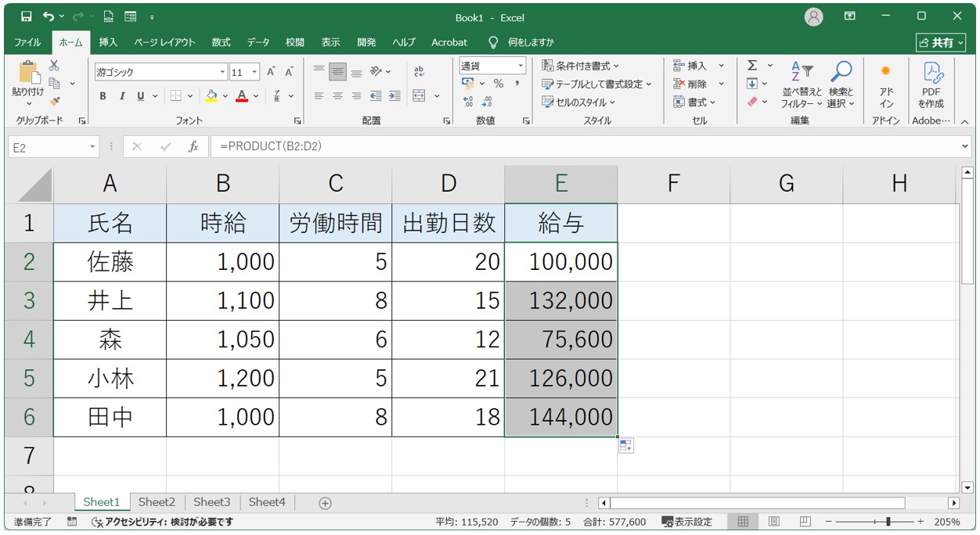Open the Add-ins (アドイン) button
The height and width of the screenshot is (535, 980).
[x=886, y=86]
